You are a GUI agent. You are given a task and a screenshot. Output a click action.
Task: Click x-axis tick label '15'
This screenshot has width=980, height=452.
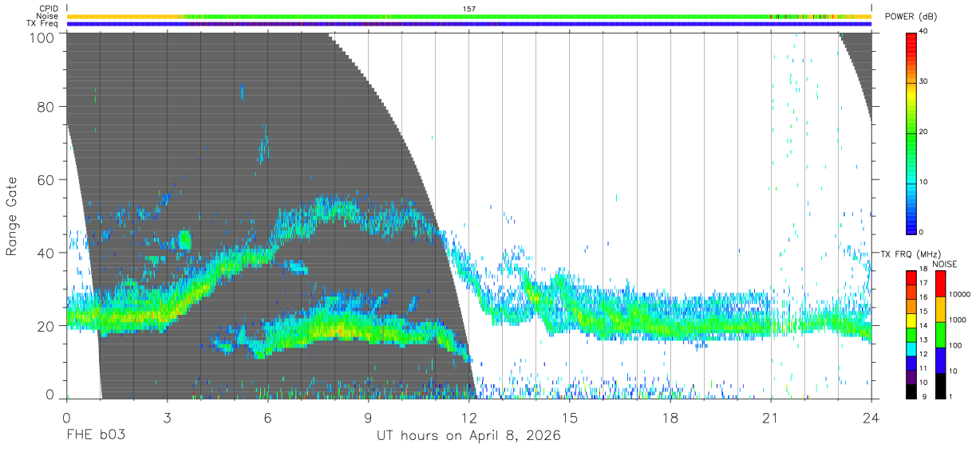coord(569,418)
